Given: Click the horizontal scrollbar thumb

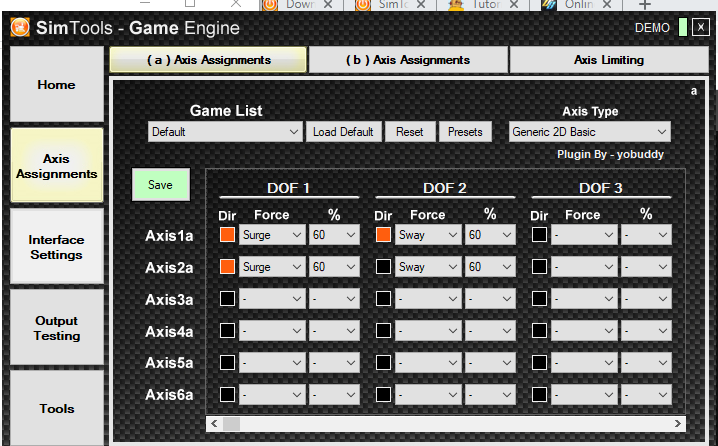Looking at the screenshot, I should point(231,424).
